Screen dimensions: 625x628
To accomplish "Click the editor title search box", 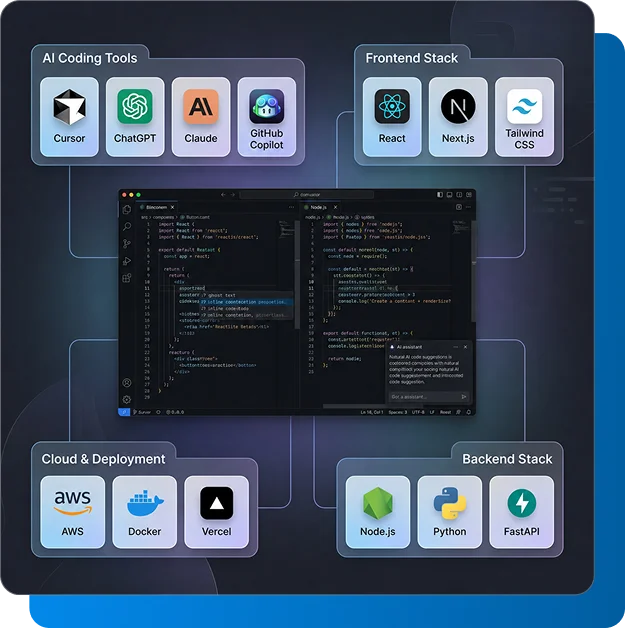I will tap(307, 195).
